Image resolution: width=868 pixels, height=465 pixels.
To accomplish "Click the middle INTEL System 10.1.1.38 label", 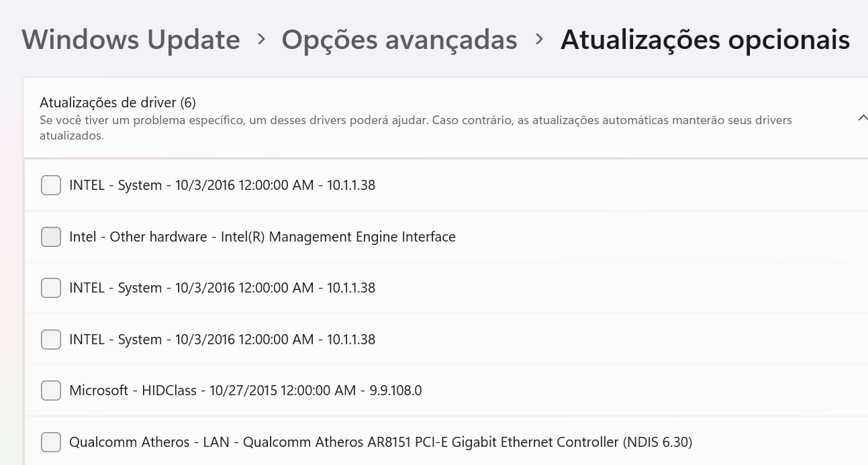I will click(x=222, y=288).
